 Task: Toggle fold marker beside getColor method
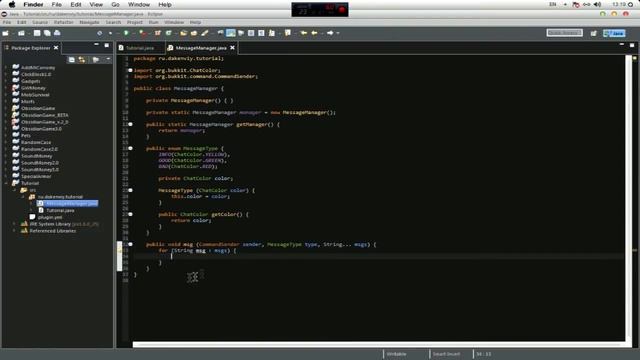pyautogui.click(x=130, y=214)
